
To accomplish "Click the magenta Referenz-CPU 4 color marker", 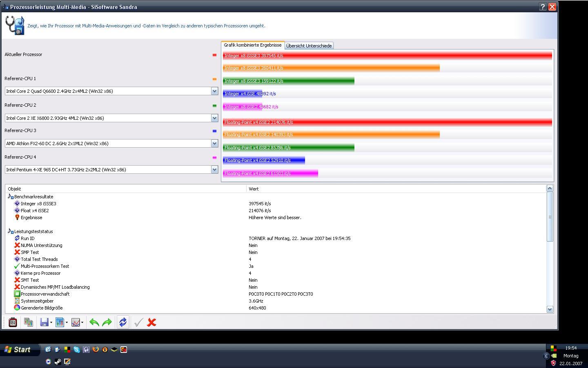I will point(214,157).
